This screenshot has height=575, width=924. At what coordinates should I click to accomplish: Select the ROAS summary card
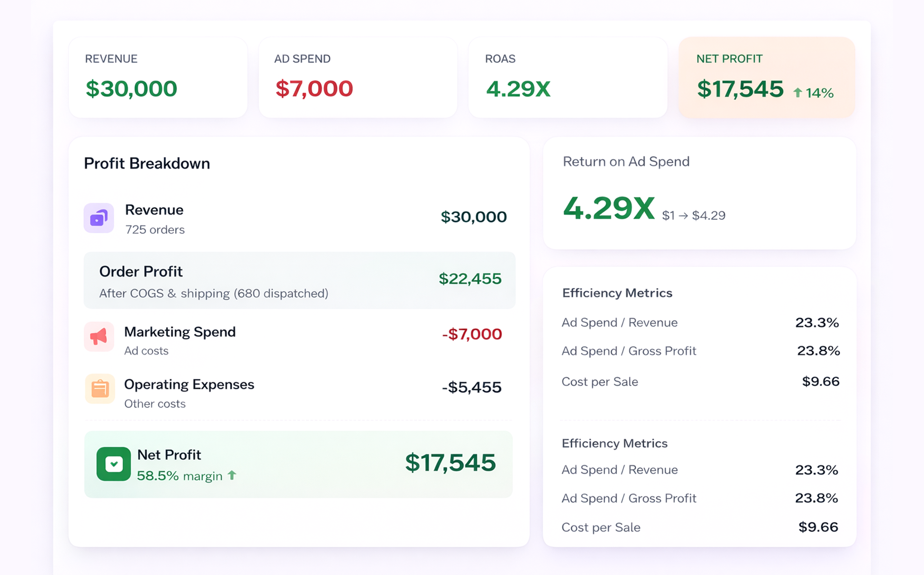567,78
